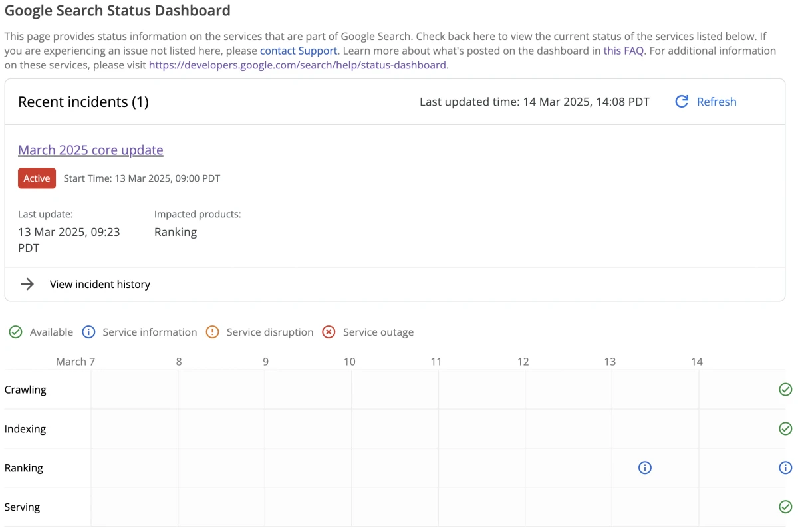The height and width of the screenshot is (532, 798).
Task: Click the View incident history text
Action: point(100,284)
